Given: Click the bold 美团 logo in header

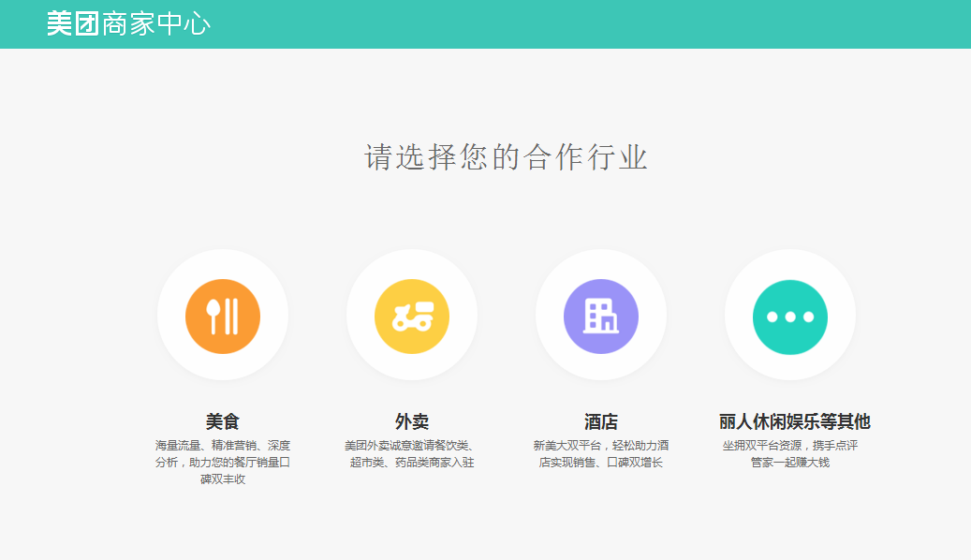Looking at the screenshot, I should click(x=73, y=24).
